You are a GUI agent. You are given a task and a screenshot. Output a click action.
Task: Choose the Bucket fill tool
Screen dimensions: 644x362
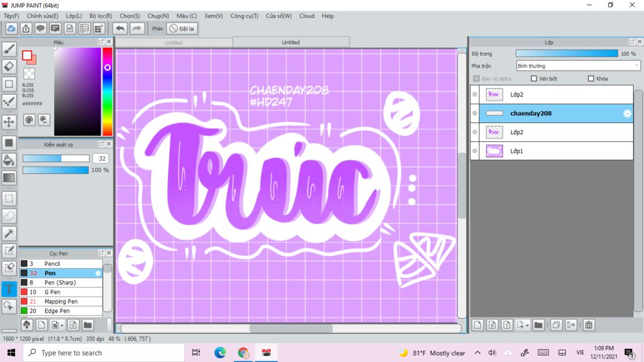pyautogui.click(x=9, y=160)
